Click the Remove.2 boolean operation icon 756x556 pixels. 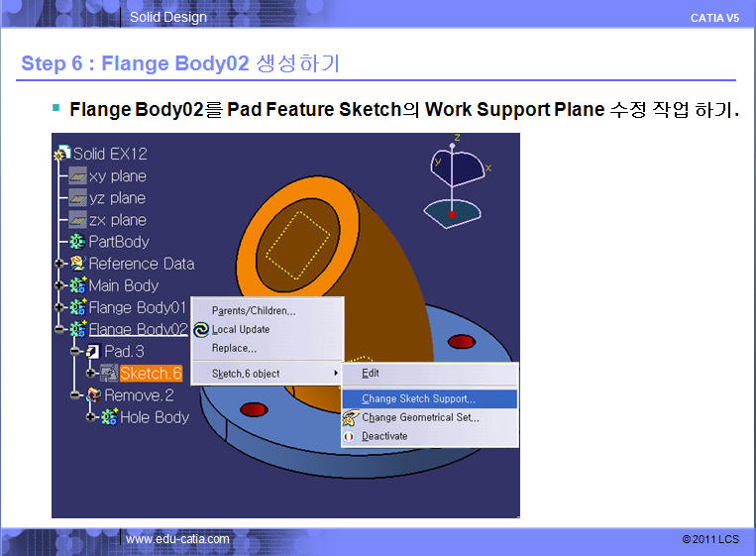pos(94,394)
